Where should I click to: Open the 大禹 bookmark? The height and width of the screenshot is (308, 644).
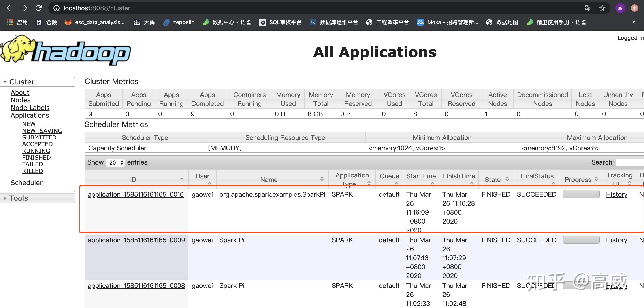coord(144,22)
